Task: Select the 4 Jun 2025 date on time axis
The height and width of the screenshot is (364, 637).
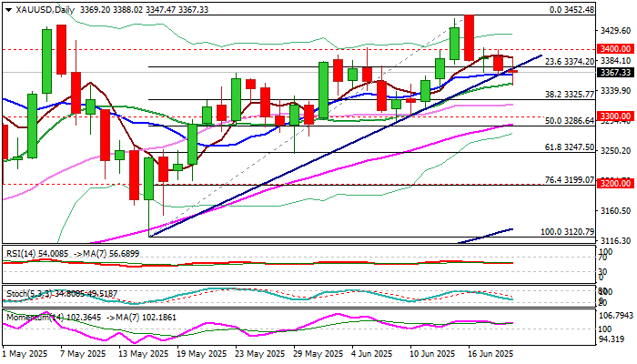Action: click(x=371, y=354)
